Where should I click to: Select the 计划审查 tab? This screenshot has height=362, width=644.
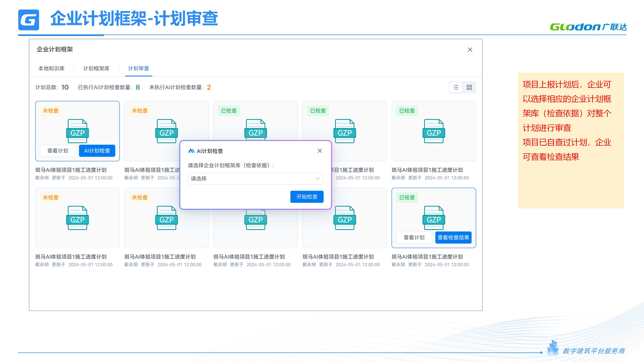click(139, 68)
